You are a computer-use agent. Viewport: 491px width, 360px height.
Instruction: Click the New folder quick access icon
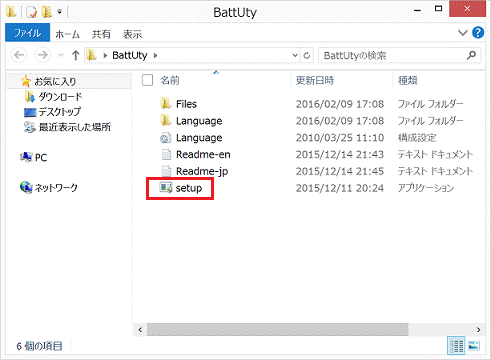tap(47, 12)
